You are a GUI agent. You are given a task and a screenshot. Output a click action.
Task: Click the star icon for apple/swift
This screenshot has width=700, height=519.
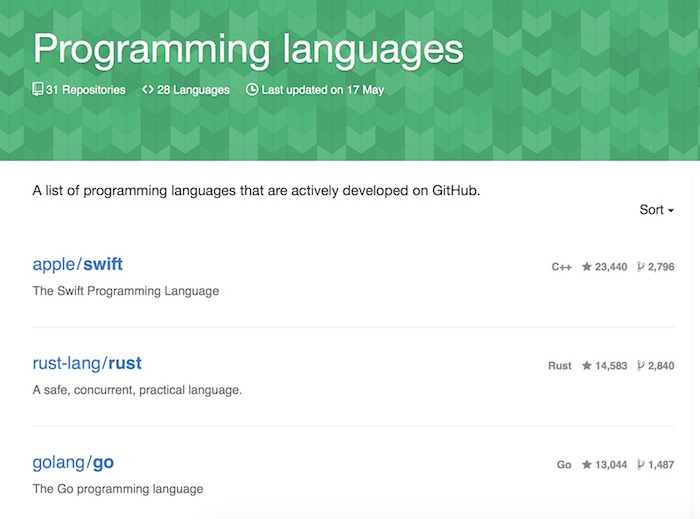click(x=587, y=267)
